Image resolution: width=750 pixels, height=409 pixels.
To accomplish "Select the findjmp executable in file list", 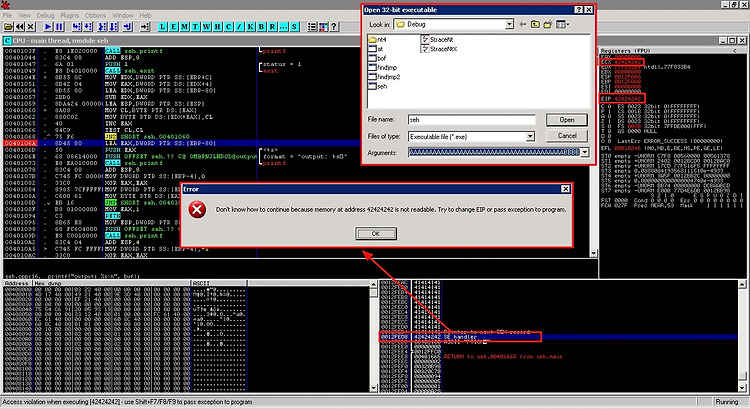I will (x=383, y=67).
